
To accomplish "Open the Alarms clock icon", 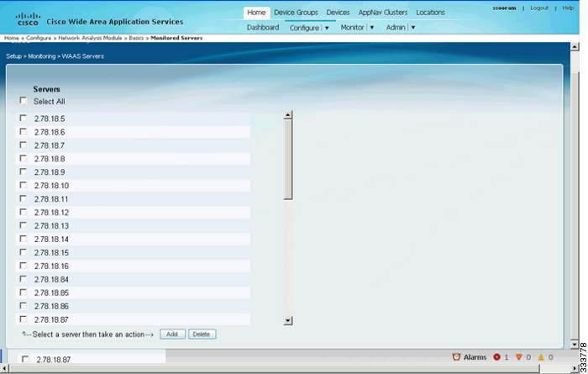I will pos(456,357).
